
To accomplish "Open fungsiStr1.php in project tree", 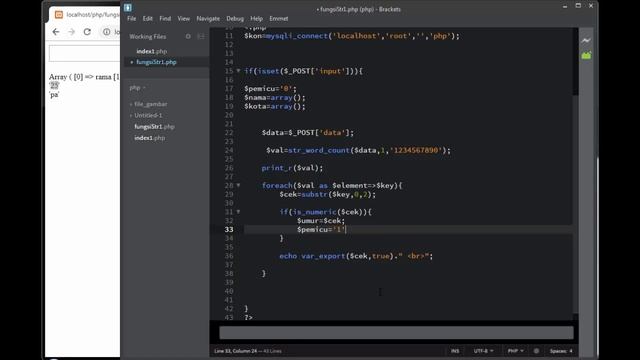I will point(154,127).
